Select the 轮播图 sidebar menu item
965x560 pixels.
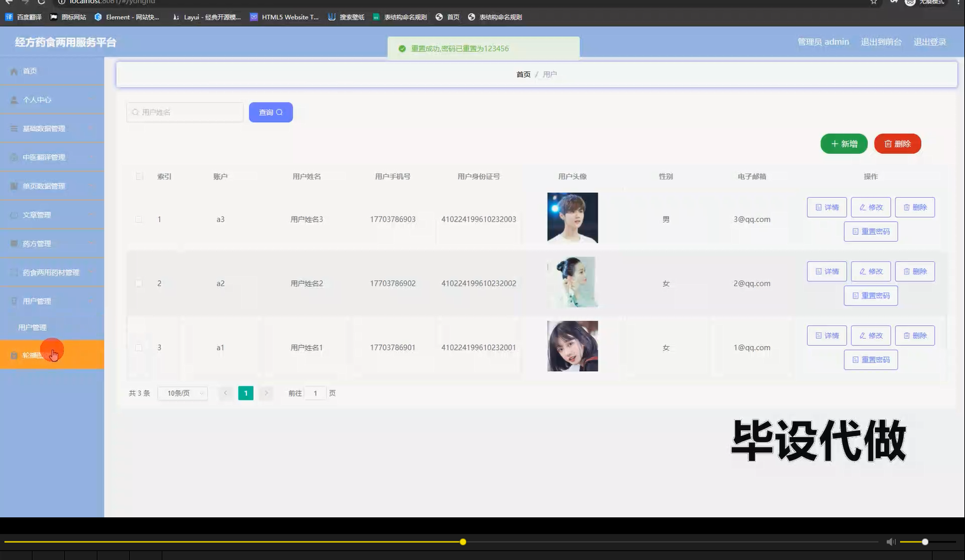[35, 354]
